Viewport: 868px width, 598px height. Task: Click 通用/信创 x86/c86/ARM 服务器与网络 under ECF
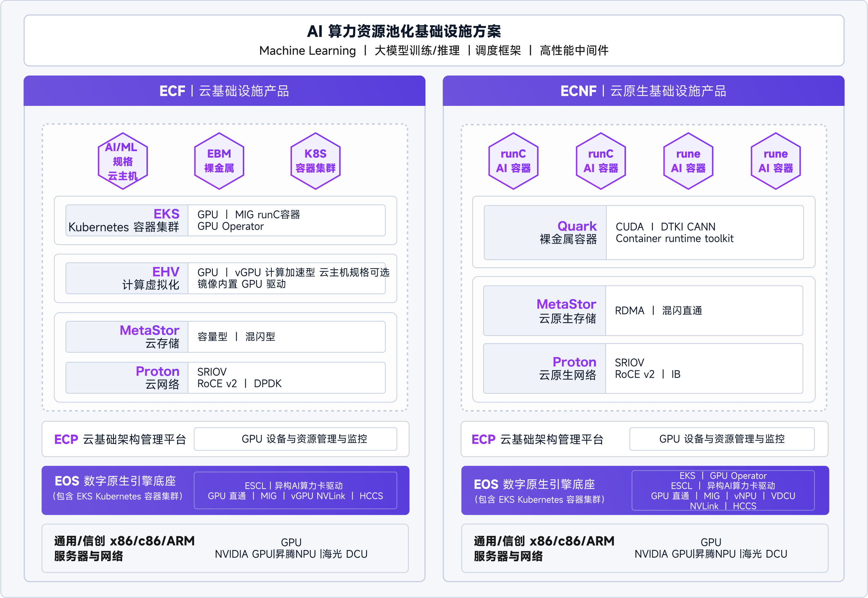[124, 548]
